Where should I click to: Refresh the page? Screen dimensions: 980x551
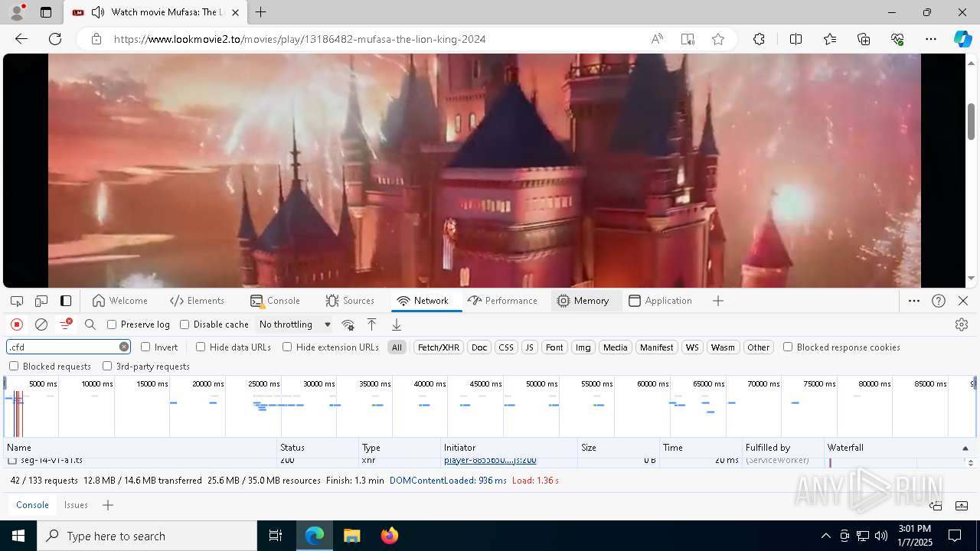click(55, 39)
